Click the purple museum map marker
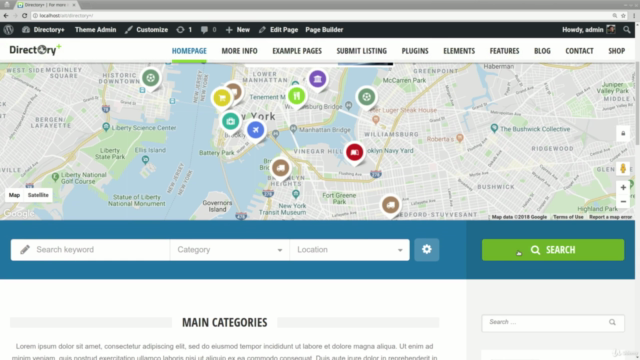This screenshot has width=640, height=360. point(318,79)
